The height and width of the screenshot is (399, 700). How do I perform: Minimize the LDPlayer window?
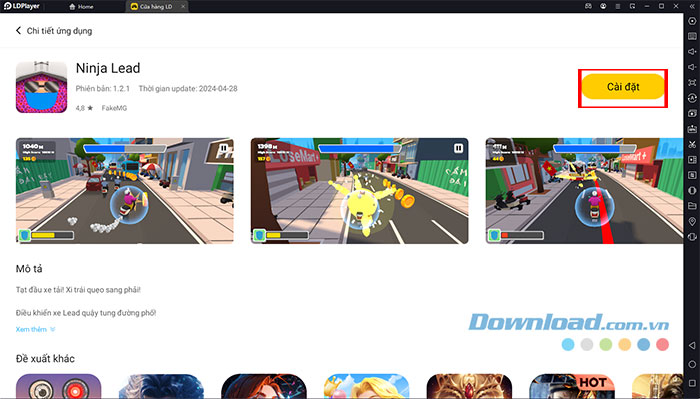tap(647, 6)
